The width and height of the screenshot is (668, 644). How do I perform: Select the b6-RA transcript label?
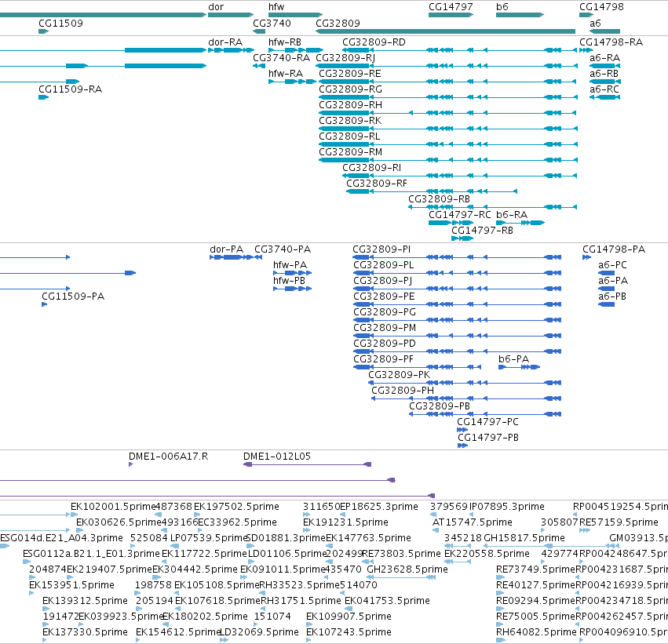512,215
